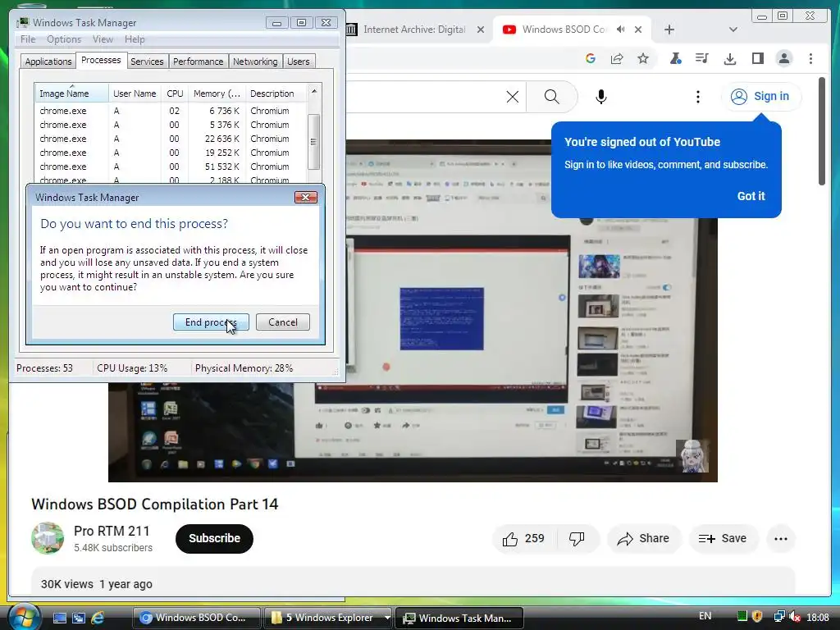
Task: Sort processes by User Name column
Action: tap(135, 94)
